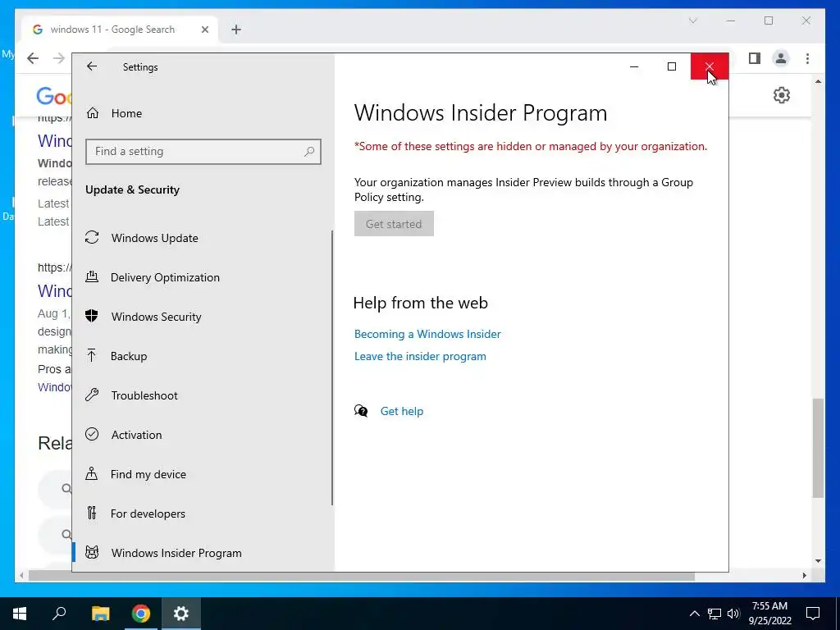The width and height of the screenshot is (840, 630).
Task: Select Activation in the sidebar
Action: (203, 435)
